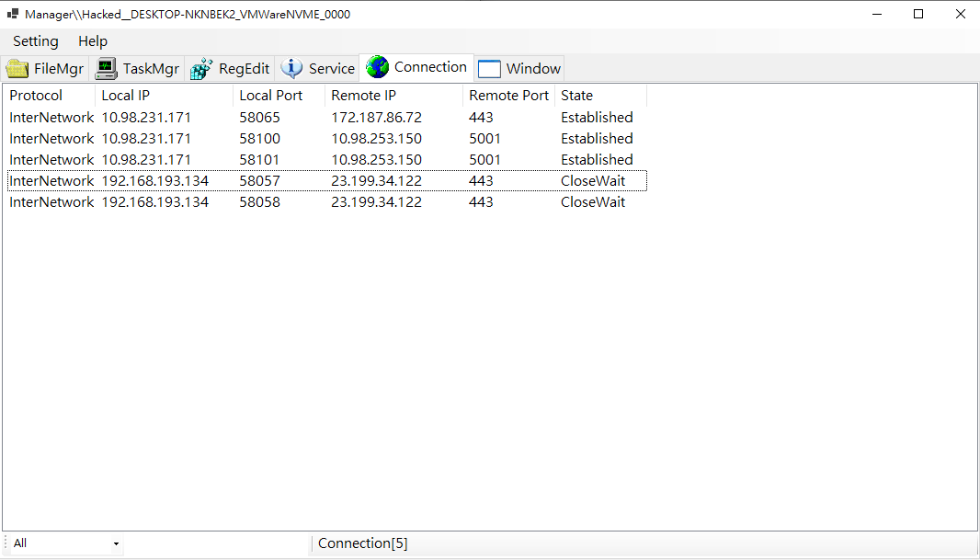The height and width of the screenshot is (560, 980).
Task: Click the RegEdit cubes icon
Action: [201, 69]
